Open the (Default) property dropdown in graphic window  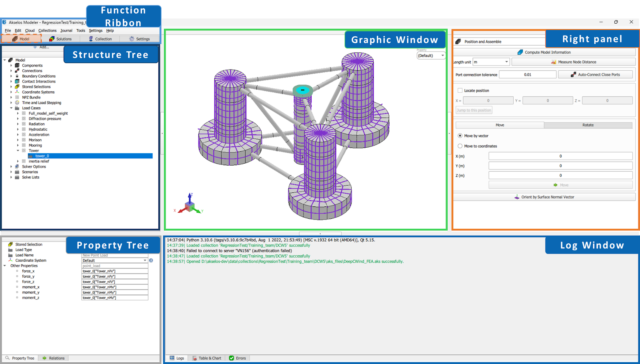pos(431,56)
